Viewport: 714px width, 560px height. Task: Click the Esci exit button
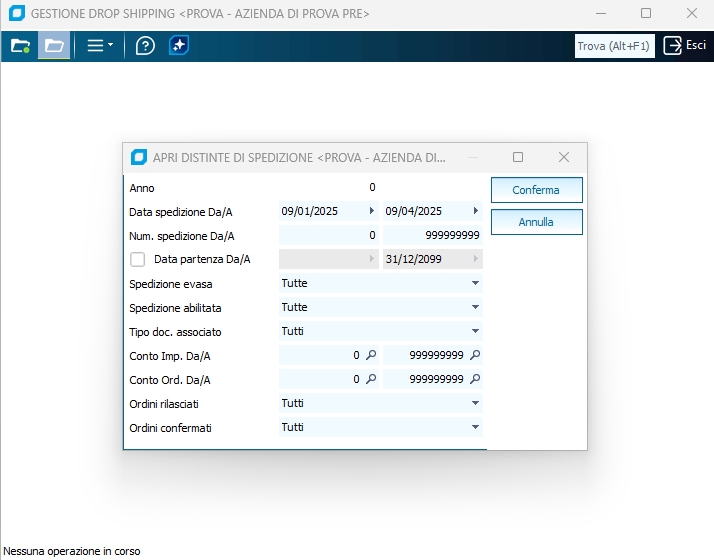coord(686,46)
